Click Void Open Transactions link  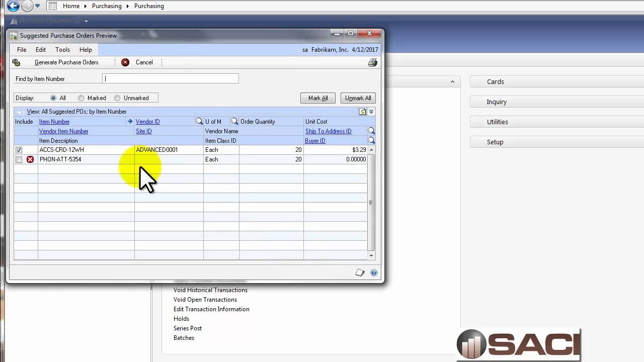pos(205,300)
